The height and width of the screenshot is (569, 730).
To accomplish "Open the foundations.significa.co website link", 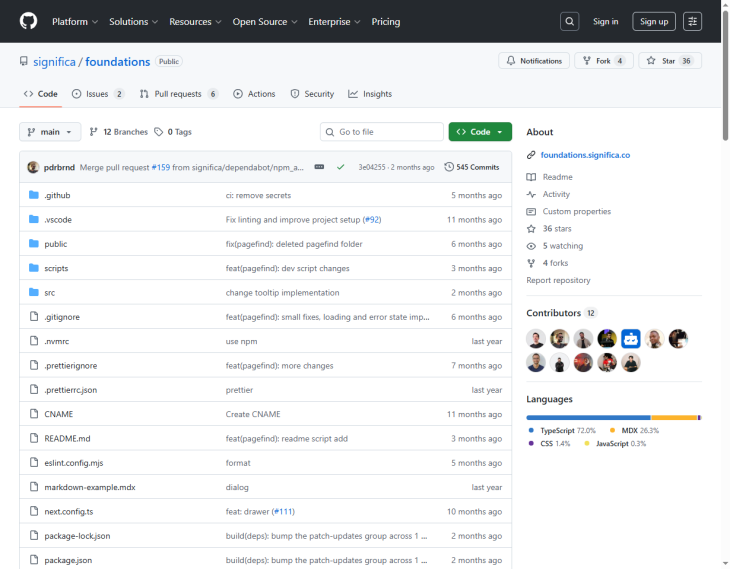I will point(585,155).
